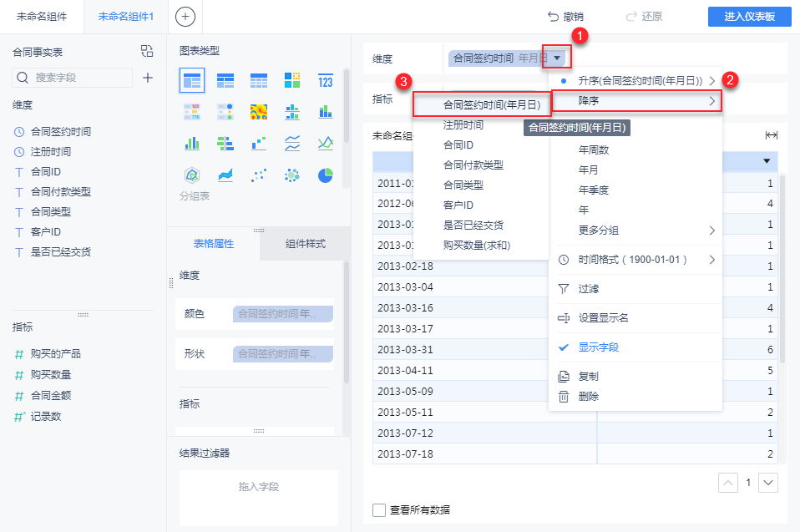The width and height of the screenshot is (800, 532).
Task: Toggle the 查看所有数据 checkbox
Action: [x=379, y=509]
